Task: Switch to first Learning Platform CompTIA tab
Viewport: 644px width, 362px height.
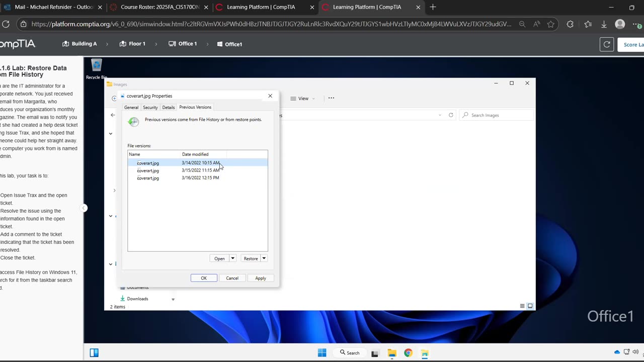Action: pos(264,7)
